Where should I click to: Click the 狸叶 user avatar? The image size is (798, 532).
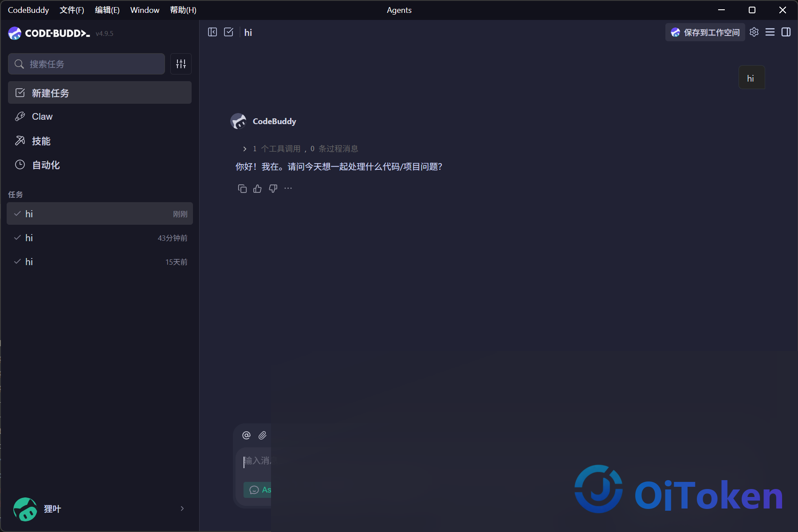tap(25, 509)
